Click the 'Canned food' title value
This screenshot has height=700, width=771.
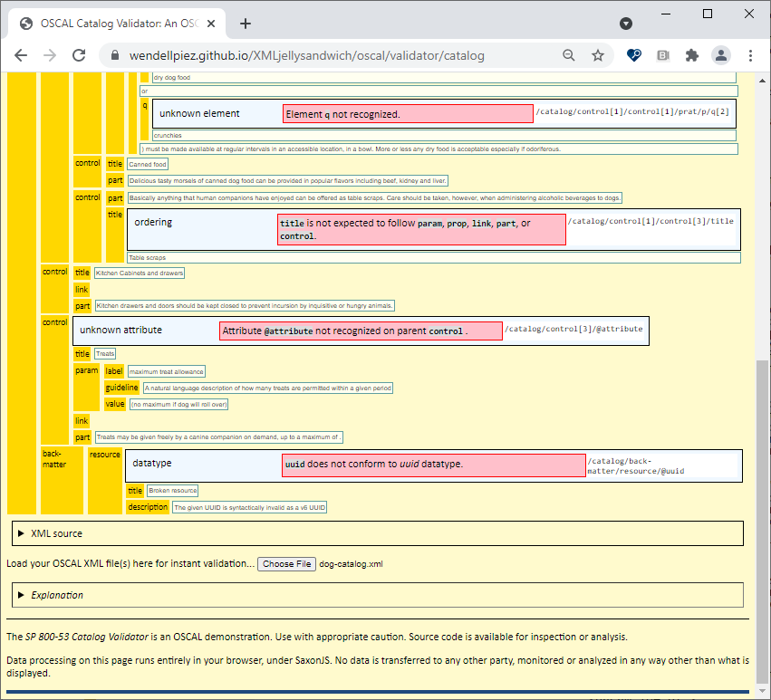pyautogui.click(x=148, y=164)
